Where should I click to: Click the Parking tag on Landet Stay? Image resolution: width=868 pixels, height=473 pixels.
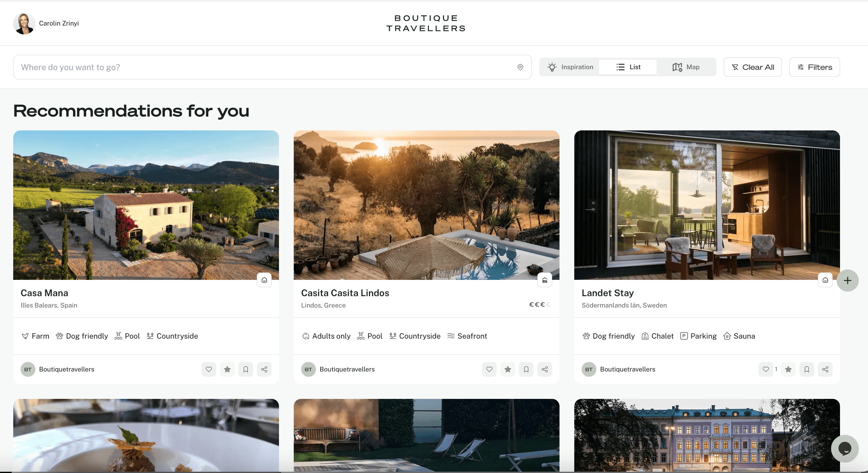(x=699, y=336)
